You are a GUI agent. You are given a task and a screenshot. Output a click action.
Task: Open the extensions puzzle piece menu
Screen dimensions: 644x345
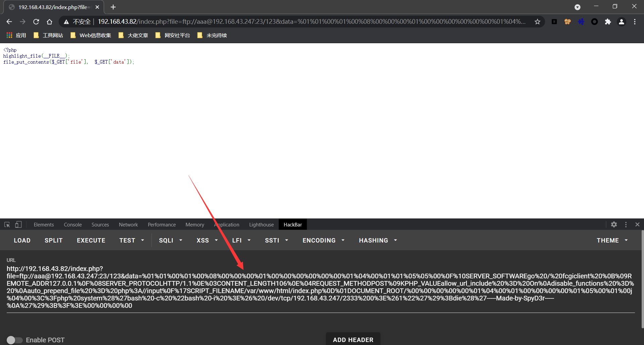coord(608,22)
